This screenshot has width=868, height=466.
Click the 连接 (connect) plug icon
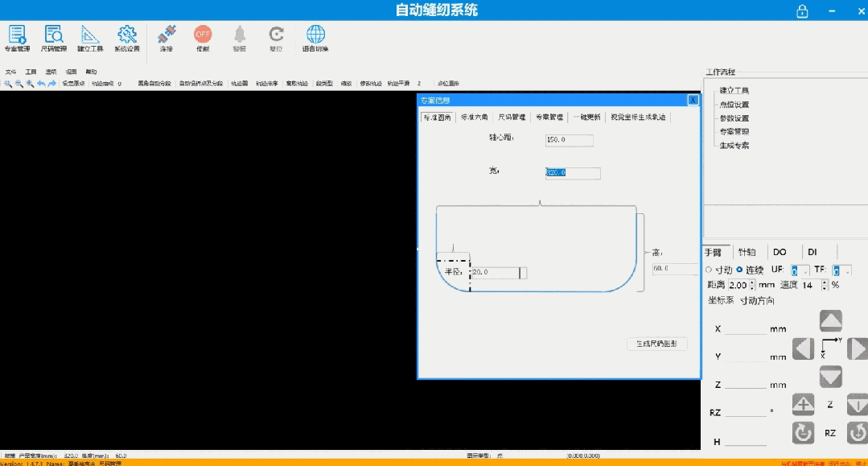coord(167,38)
